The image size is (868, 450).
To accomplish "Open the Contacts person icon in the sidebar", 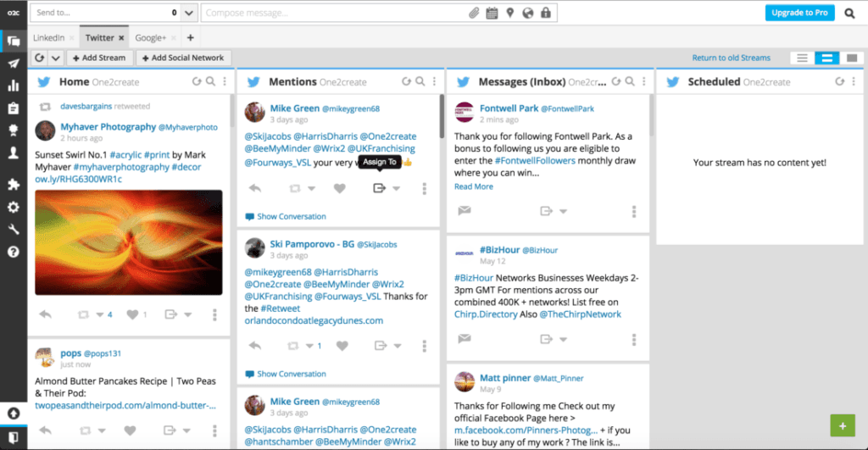I will pyautogui.click(x=14, y=153).
